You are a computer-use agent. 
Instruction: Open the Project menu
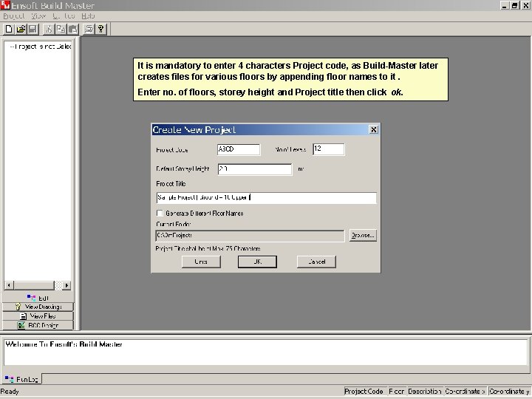[14, 16]
